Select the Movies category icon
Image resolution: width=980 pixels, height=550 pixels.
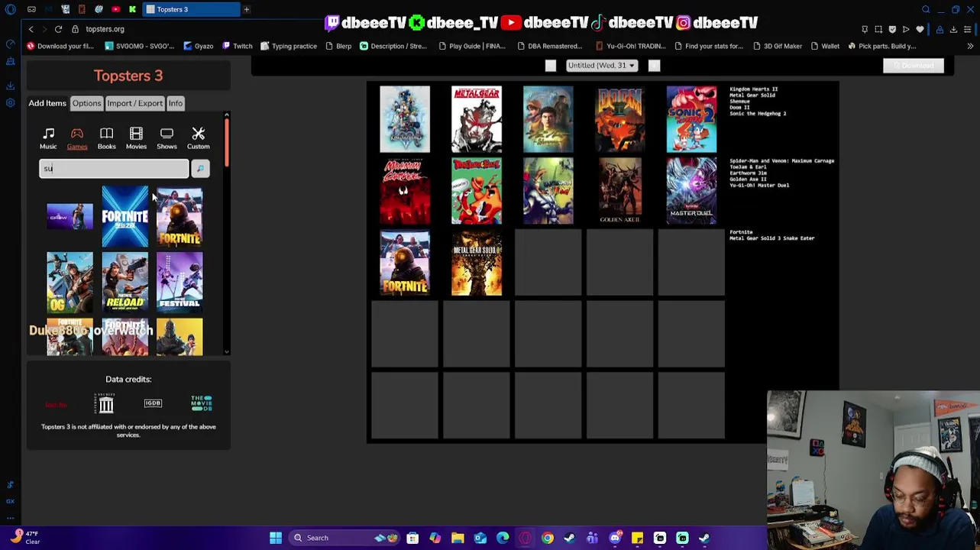pos(136,138)
